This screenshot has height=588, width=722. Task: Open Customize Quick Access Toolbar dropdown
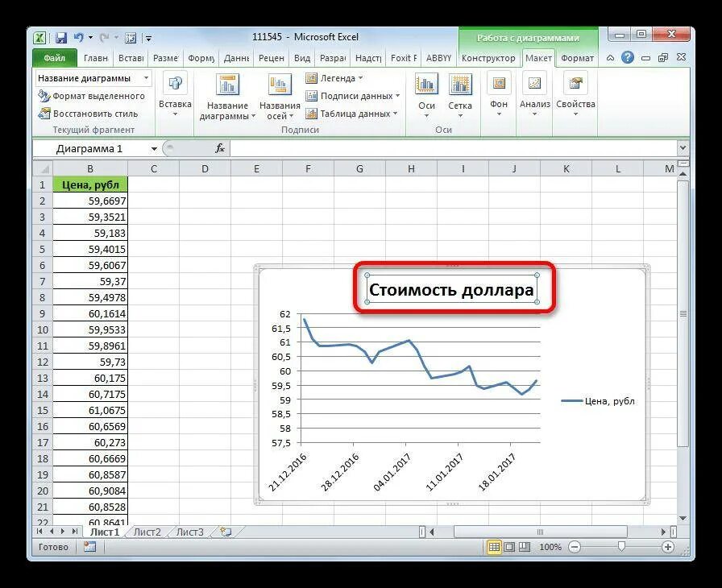tap(148, 39)
